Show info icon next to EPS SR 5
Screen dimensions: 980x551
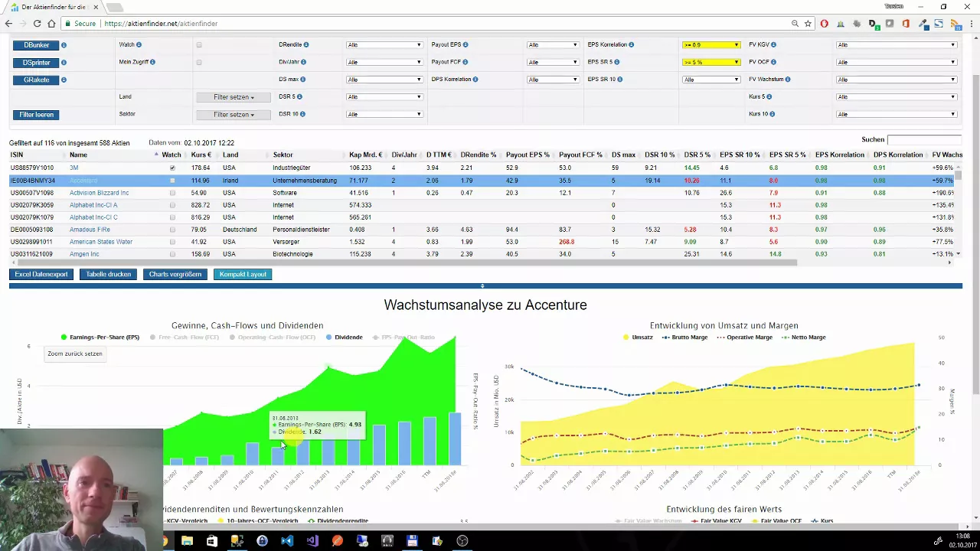pyautogui.click(x=617, y=62)
